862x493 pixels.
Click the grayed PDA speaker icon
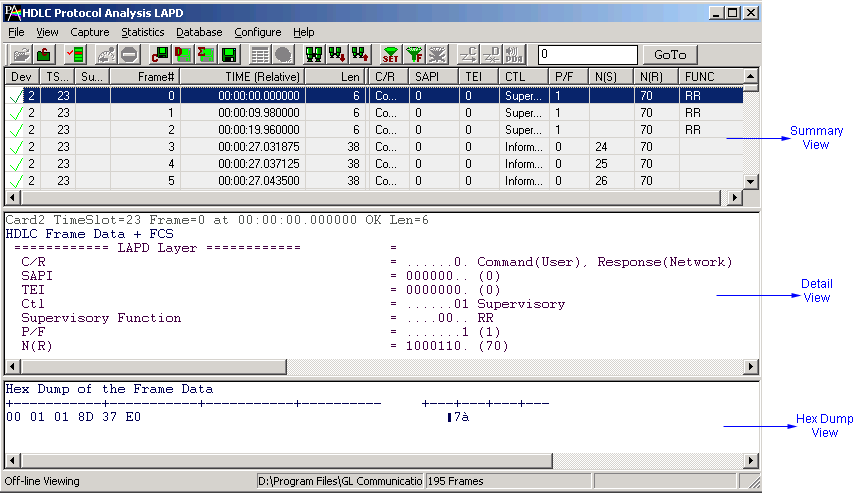514,55
